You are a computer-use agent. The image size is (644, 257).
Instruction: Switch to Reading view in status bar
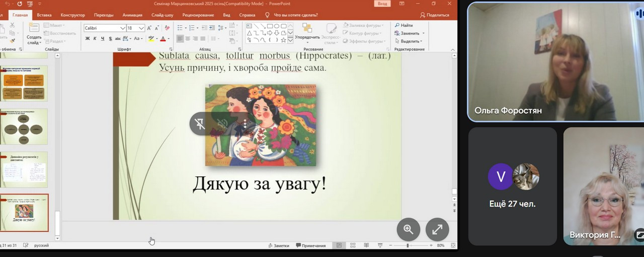(x=366, y=245)
